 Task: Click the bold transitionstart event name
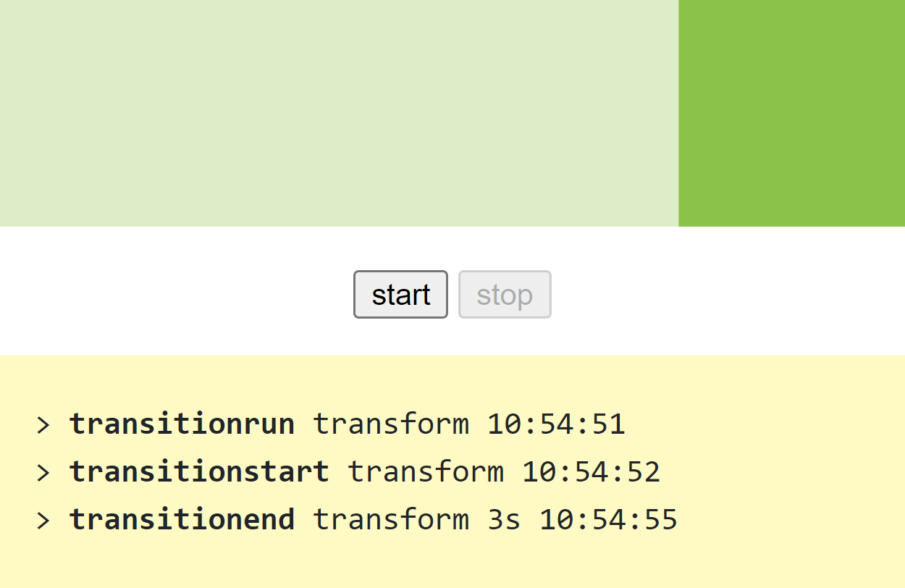pyautogui.click(x=199, y=472)
